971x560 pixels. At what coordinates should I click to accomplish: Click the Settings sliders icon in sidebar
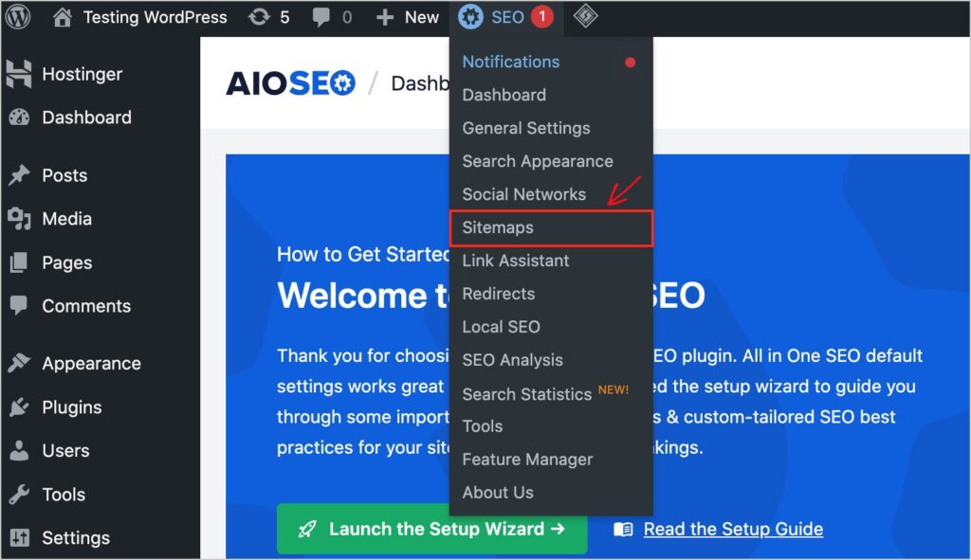[19, 537]
